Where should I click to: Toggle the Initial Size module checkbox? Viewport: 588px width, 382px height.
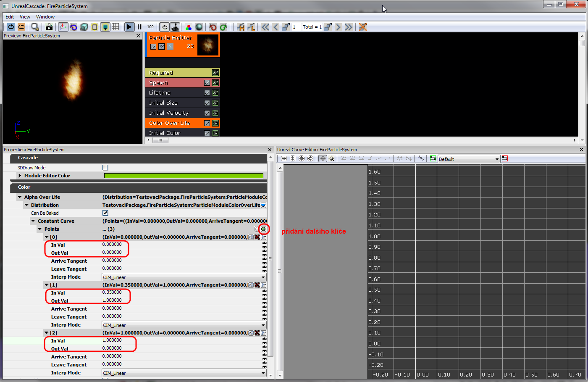[207, 103]
